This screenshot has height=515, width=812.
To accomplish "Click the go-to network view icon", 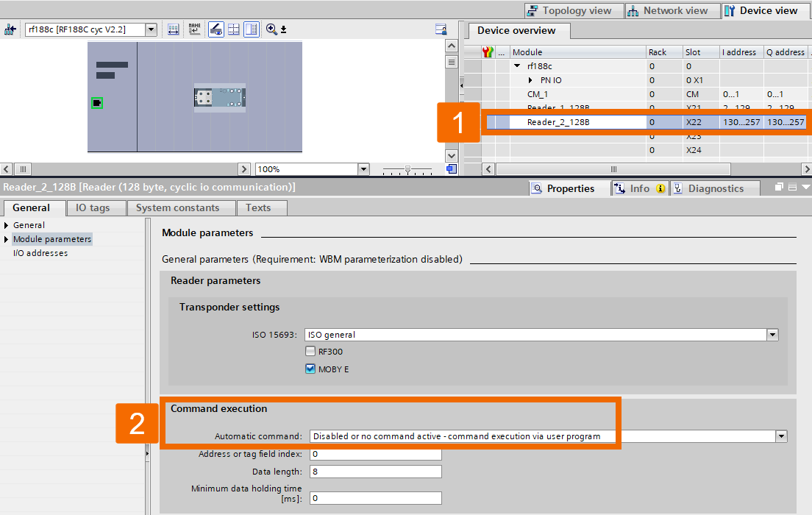I will [10, 29].
